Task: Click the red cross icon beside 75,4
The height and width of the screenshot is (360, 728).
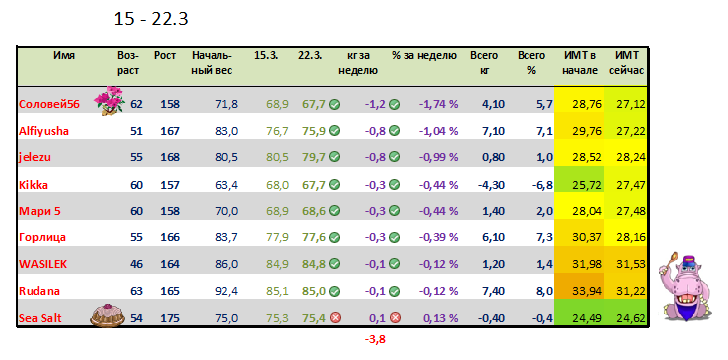Action: [335, 318]
